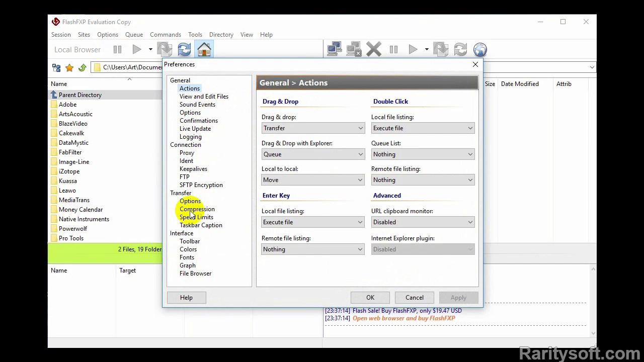Open the Sites menu
This screenshot has height=362, width=644.
84,35
